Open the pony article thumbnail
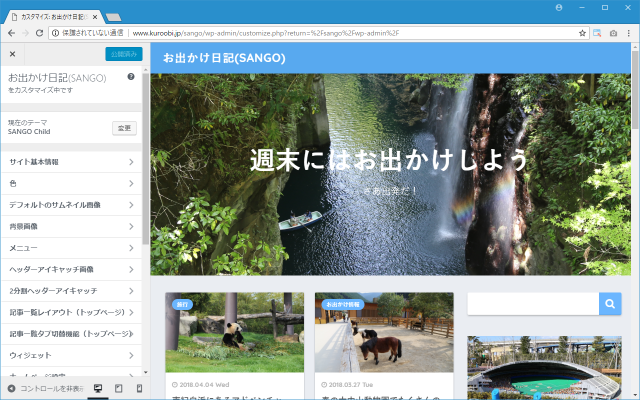The width and height of the screenshot is (640, 400). [384, 332]
